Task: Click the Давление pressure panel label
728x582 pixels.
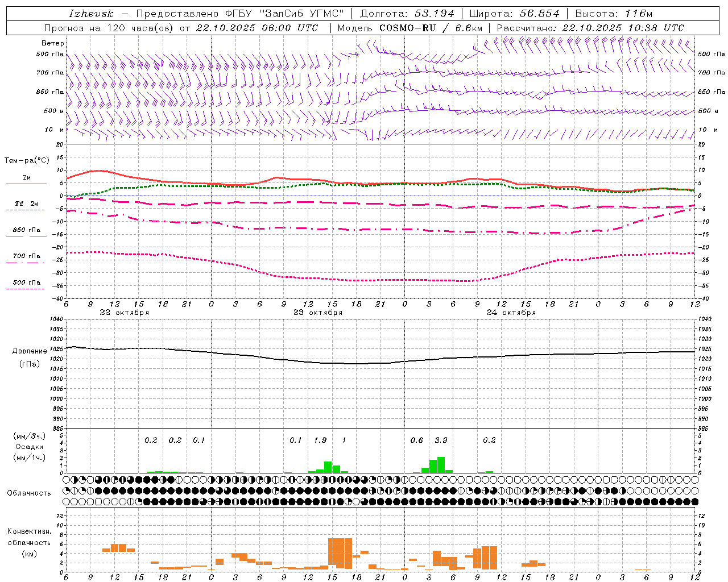Action: pos(30,351)
